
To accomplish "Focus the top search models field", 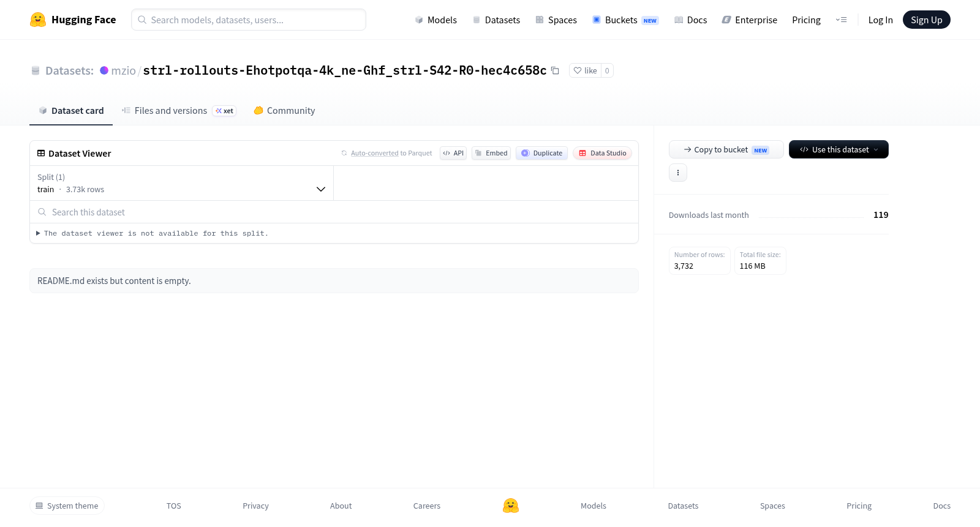I will point(249,20).
